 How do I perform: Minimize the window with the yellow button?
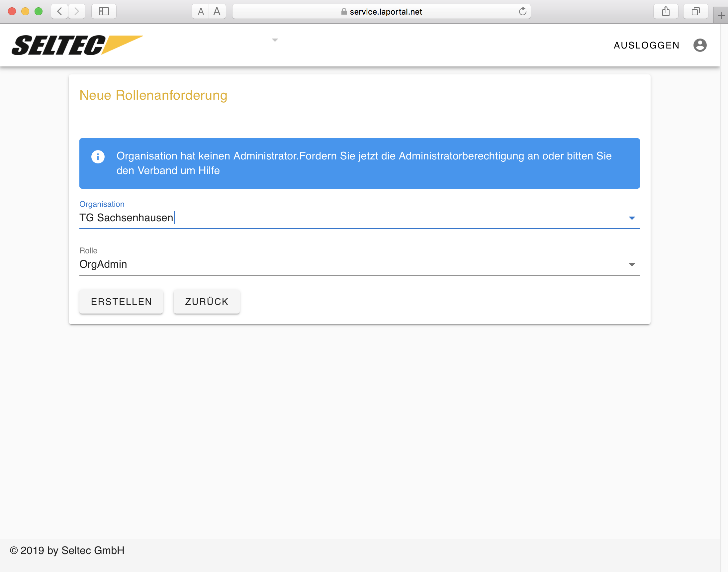[26, 11]
